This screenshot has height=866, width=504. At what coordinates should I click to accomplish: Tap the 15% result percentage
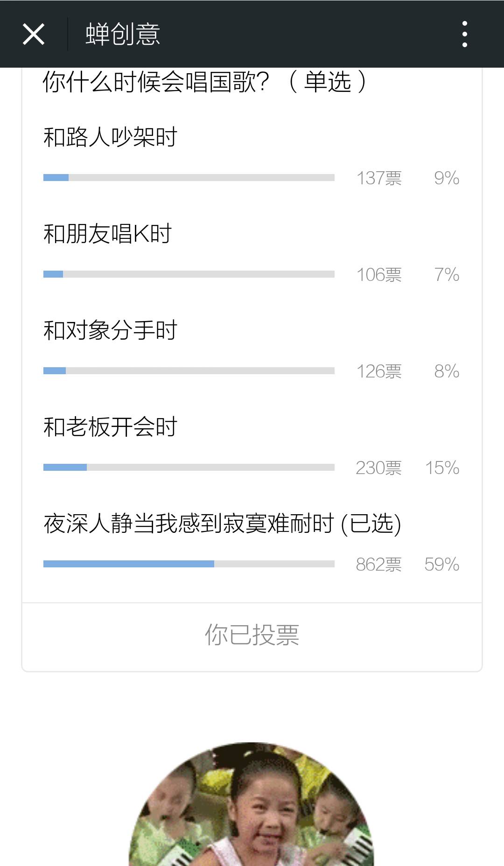[x=442, y=468]
